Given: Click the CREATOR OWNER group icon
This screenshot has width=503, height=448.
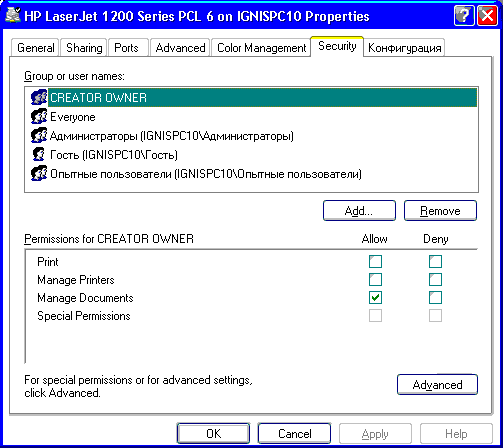Looking at the screenshot, I should click(39, 97).
